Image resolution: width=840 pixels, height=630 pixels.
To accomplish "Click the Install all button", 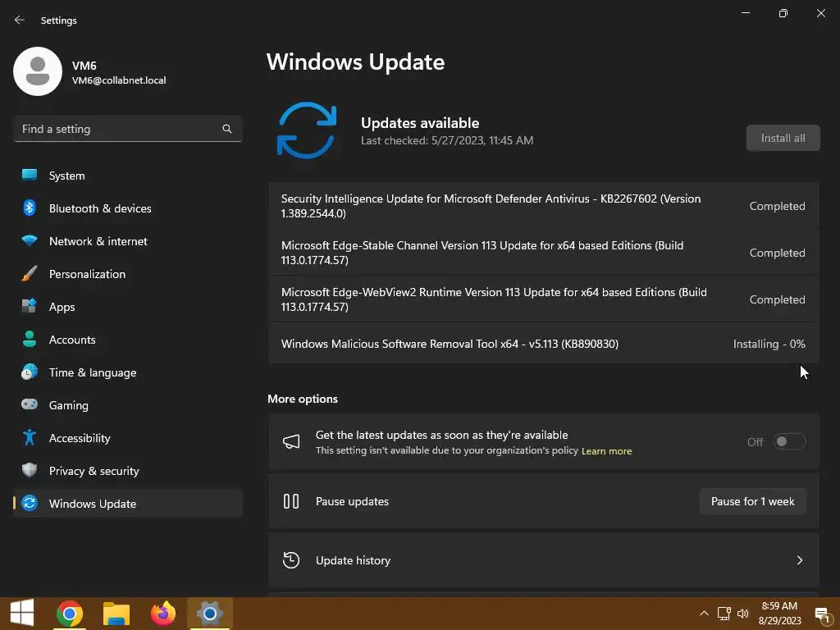I will 783,138.
